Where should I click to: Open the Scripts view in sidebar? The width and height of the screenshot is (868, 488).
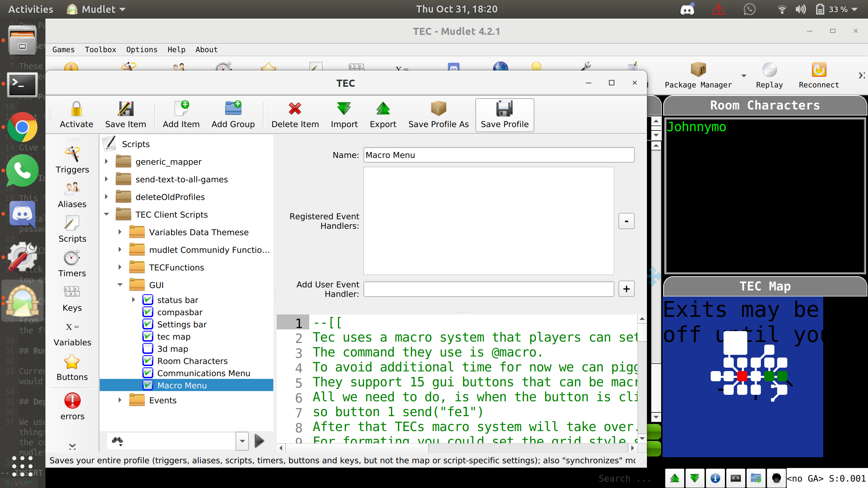[x=72, y=229]
